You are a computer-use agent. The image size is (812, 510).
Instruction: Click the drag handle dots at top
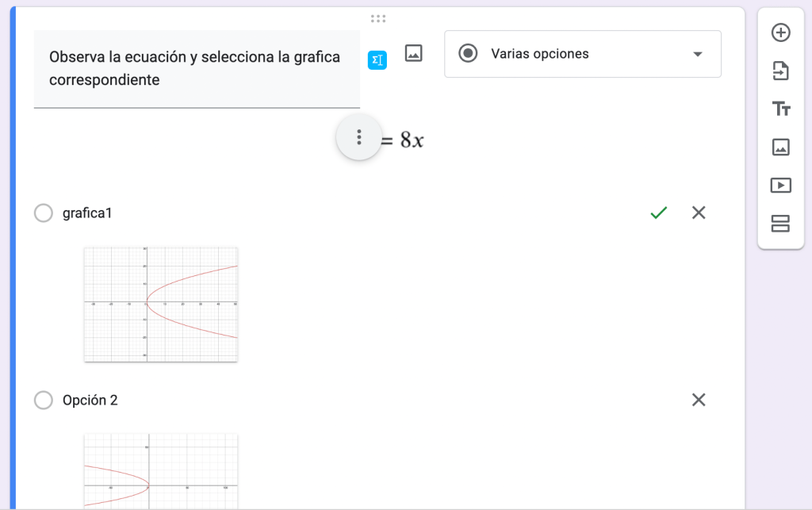point(378,18)
